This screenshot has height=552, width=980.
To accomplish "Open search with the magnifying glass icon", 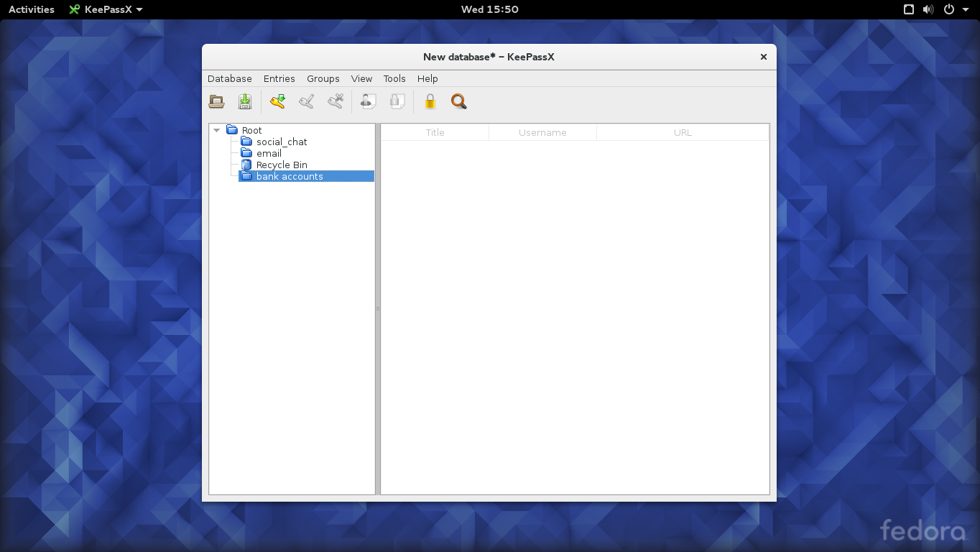I will (x=459, y=102).
